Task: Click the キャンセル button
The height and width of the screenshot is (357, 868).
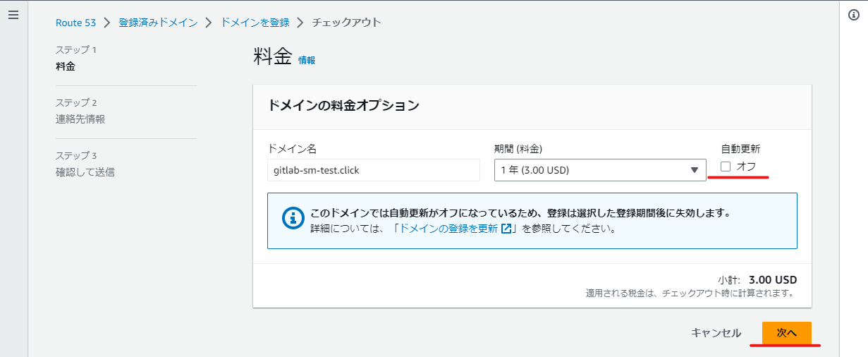Action: (x=716, y=333)
